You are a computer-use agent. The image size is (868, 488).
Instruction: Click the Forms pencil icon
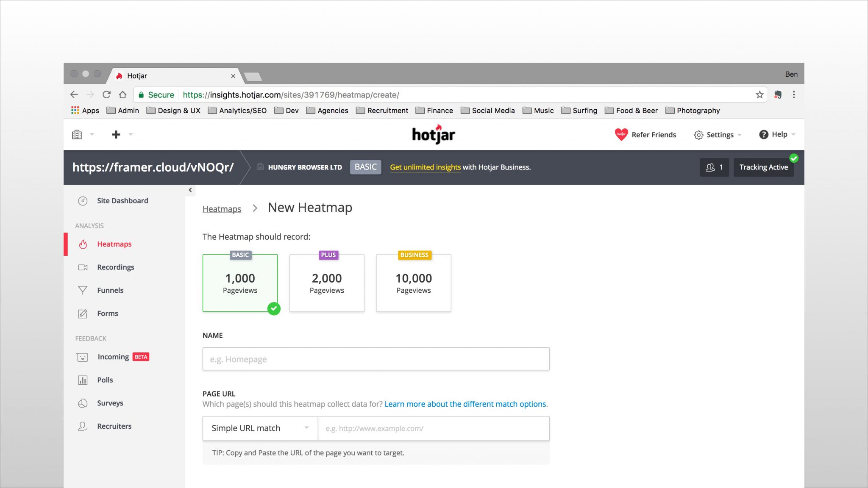(x=83, y=313)
